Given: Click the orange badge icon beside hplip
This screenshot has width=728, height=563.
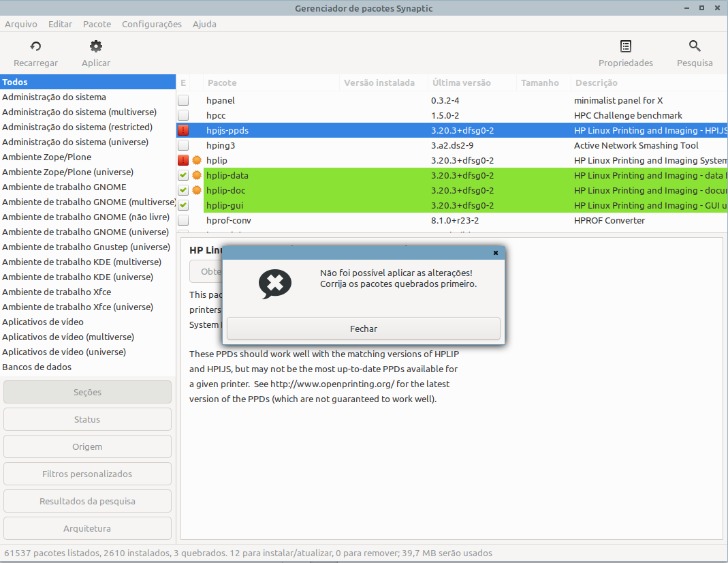Looking at the screenshot, I should [x=197, y=160].
